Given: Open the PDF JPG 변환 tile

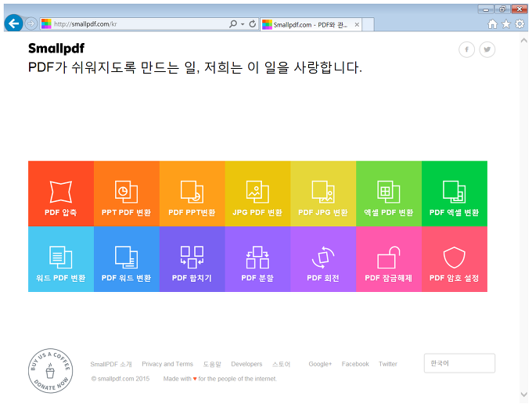Looking at the screenshot, I should tap(323, 193).
